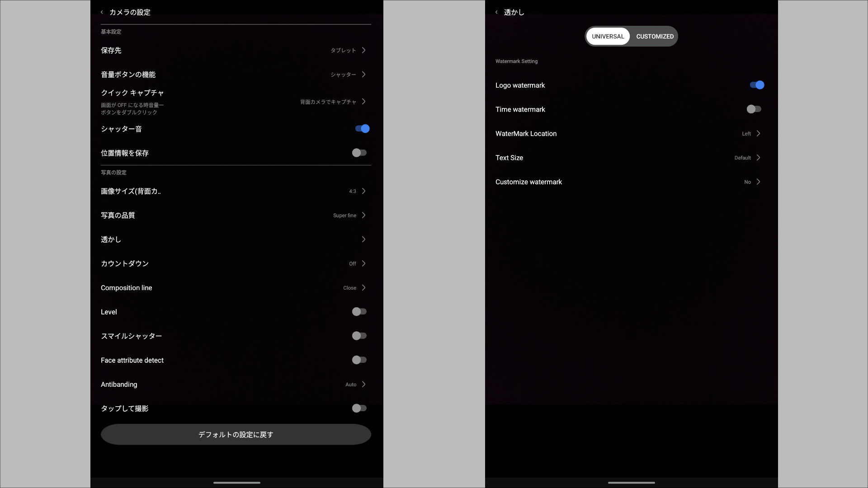This screenshot has height=488, width=868.
Task: Open Antibanding chevron arrow
Action: click(363, 385)
